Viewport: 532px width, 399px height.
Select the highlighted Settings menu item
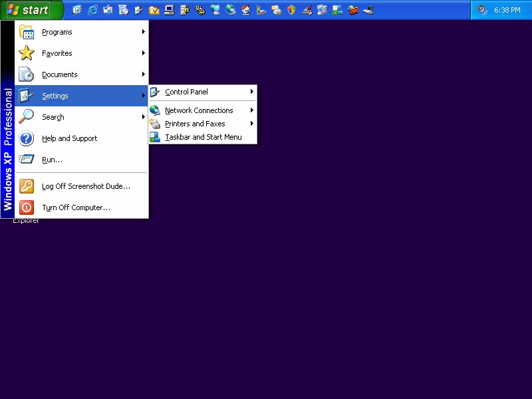coord(55,96)
